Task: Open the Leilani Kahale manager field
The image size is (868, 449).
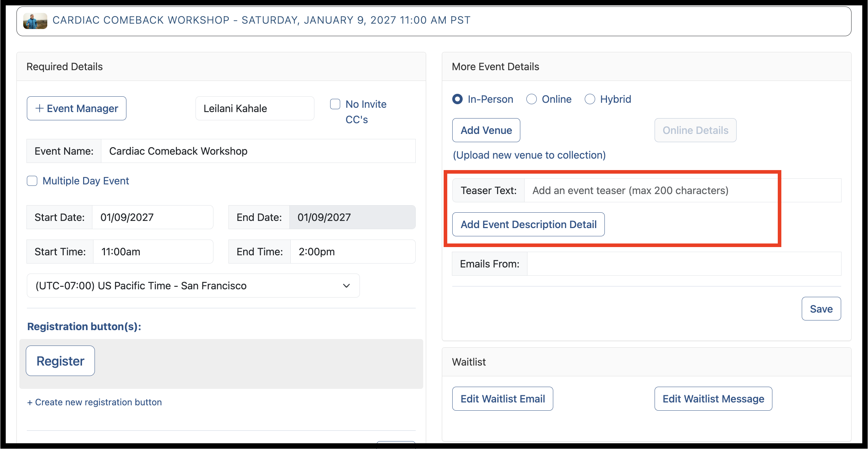Action: click(x=255, y=108)
